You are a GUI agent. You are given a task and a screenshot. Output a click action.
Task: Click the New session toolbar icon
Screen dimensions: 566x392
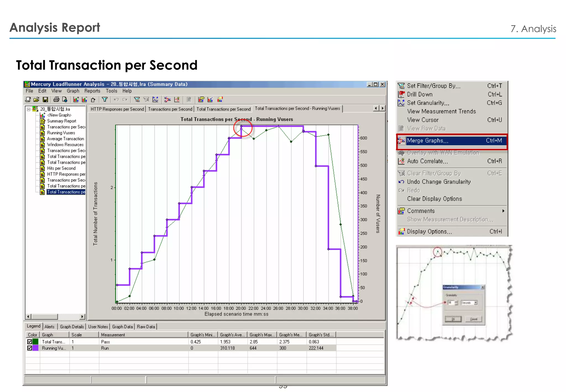28,100
